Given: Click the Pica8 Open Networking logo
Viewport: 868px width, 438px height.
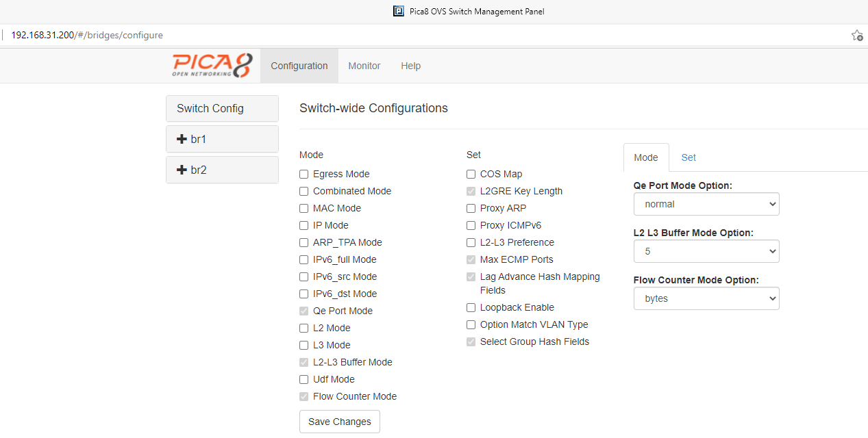Looking at the screenshot, I should pyautogui.click(x=212, y=66).
